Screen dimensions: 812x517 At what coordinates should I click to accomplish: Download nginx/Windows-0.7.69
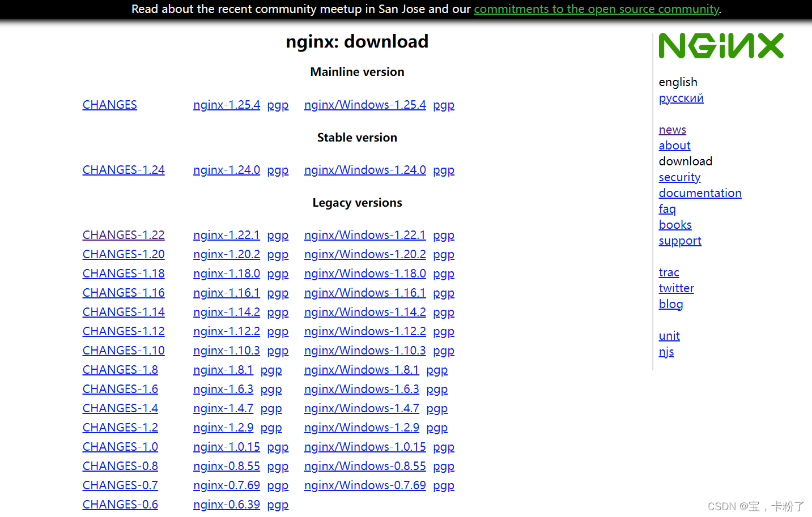point(365,485)
